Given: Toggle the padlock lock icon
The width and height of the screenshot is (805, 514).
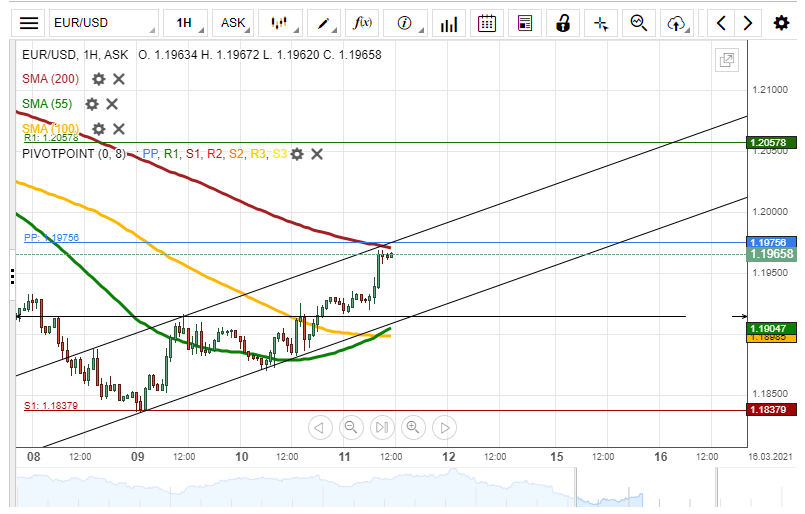Looking at the screenshot, I should pyautogui.click(x=563, y=23).
